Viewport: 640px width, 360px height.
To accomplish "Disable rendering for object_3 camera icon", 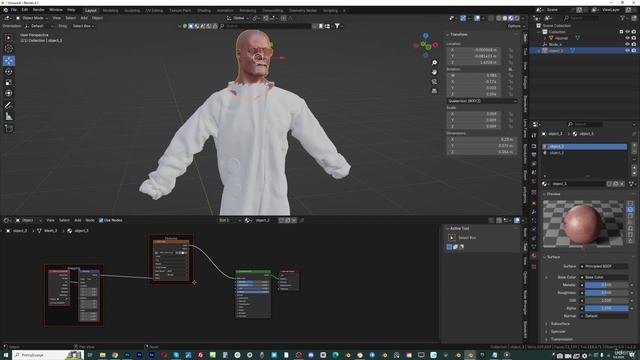I will 633,51.
